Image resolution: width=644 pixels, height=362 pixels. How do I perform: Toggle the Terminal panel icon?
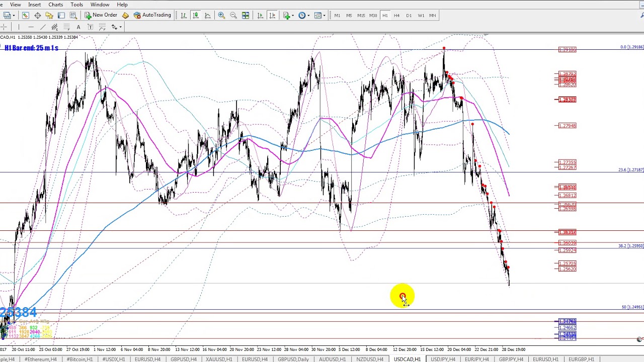[61, 15]
